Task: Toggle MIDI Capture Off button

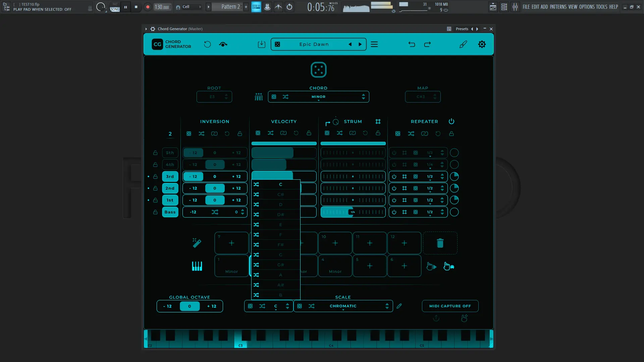Action: pos(450,306)
